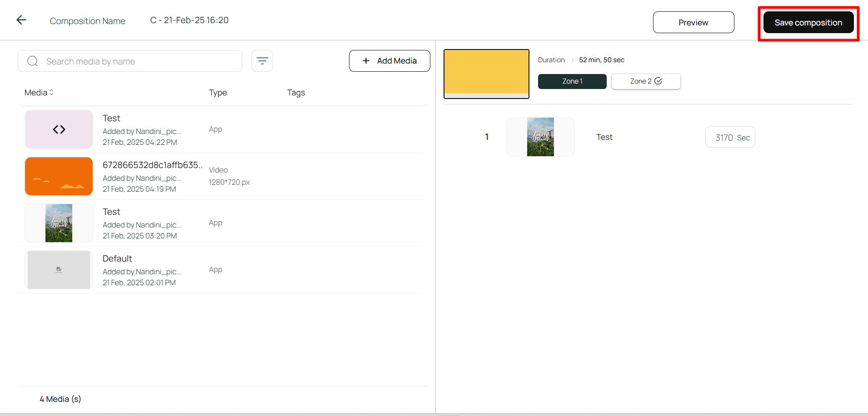Switch to Zone 2 tab

641,81
